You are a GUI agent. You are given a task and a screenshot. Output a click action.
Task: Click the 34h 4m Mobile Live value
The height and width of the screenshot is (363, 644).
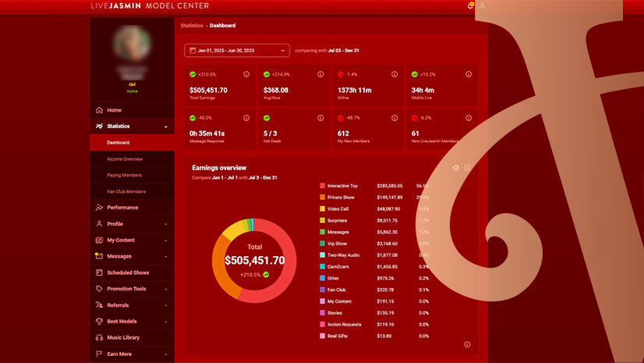click(x=423, y=90)
